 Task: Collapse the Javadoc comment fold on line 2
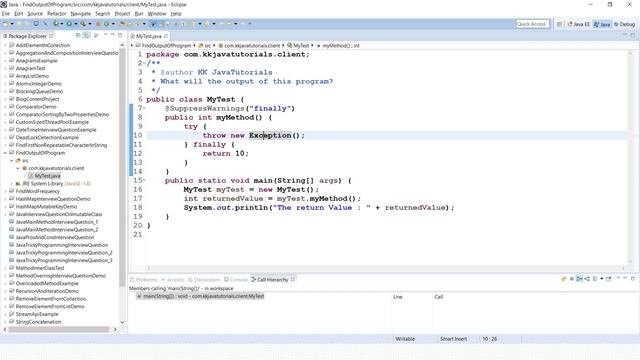tap(144, 63)
